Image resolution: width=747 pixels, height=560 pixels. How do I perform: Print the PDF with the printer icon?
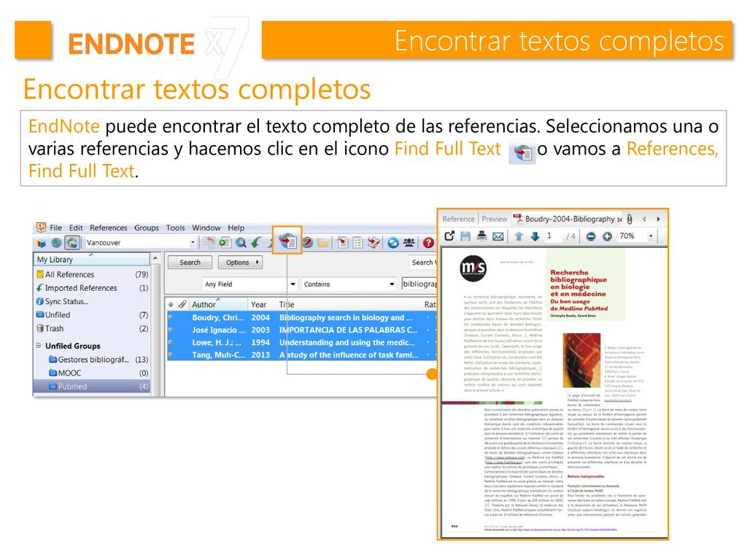(481, 236)
